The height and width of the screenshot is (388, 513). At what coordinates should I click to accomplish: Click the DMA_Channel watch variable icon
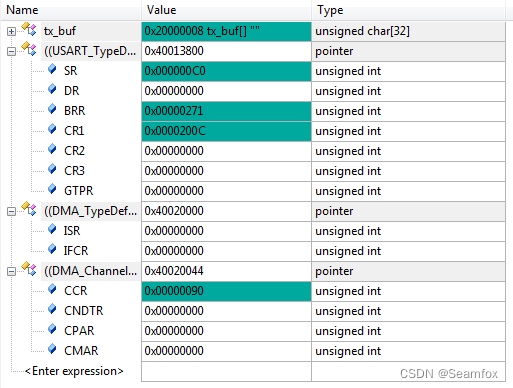coord(29,269)
